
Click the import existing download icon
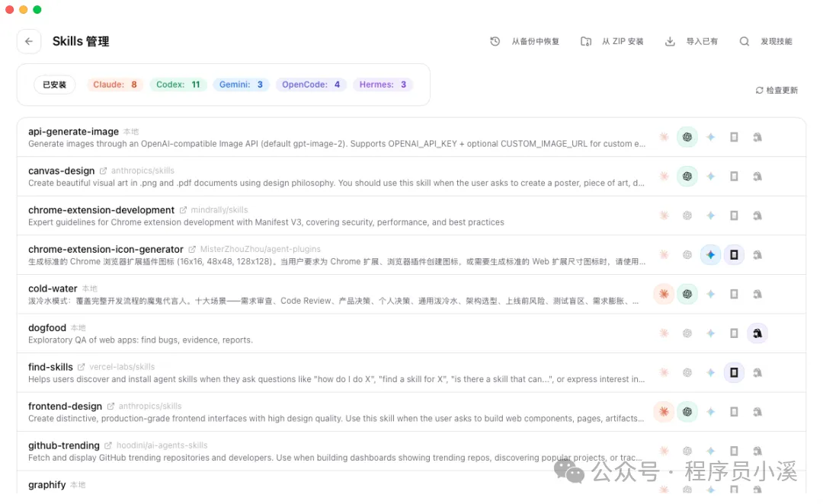pyautogui.click(x=671, y=41)
